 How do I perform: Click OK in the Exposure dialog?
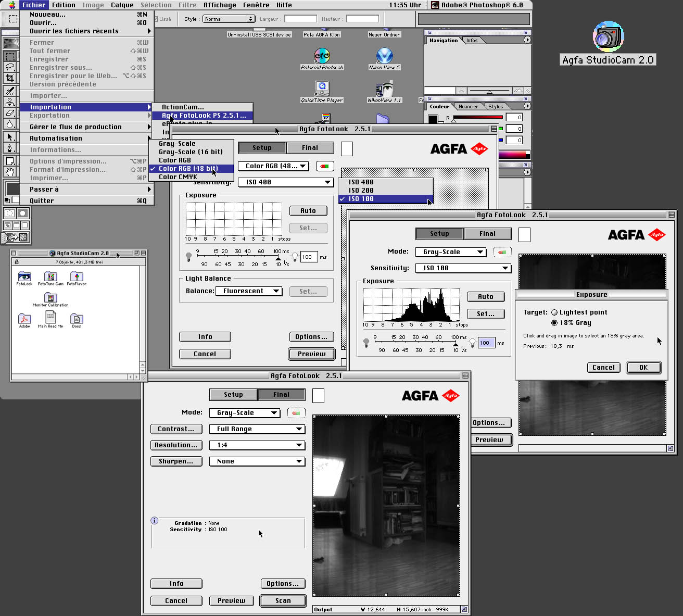coord(643,367)
